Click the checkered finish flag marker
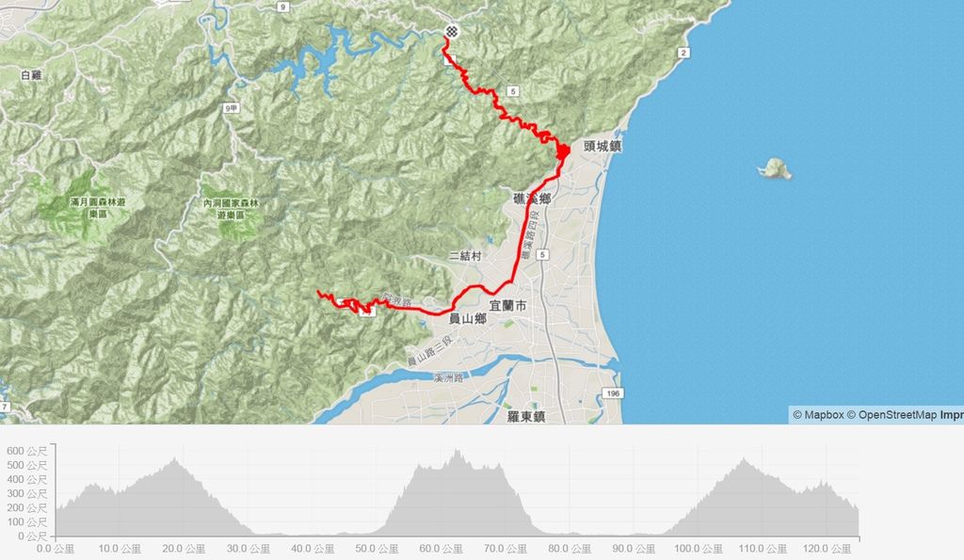Image resolution: width=964 pixels, height=560 pixels. pyautogui.click(x=453, y=31)
